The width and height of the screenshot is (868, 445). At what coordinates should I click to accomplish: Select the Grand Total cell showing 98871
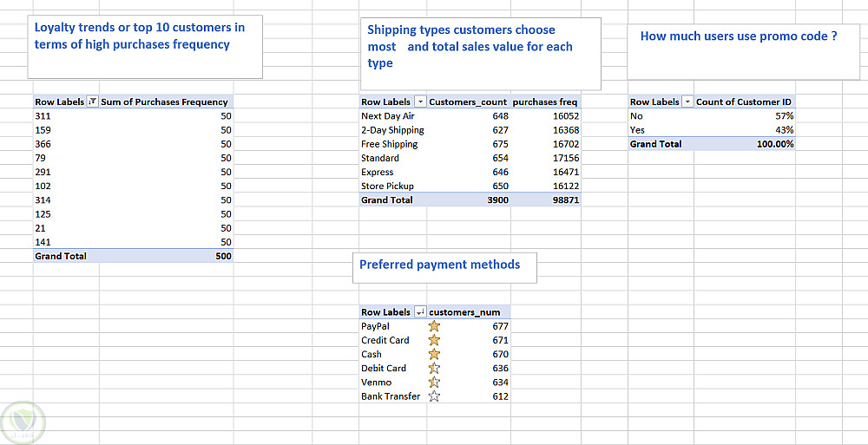tap(547, 200)
